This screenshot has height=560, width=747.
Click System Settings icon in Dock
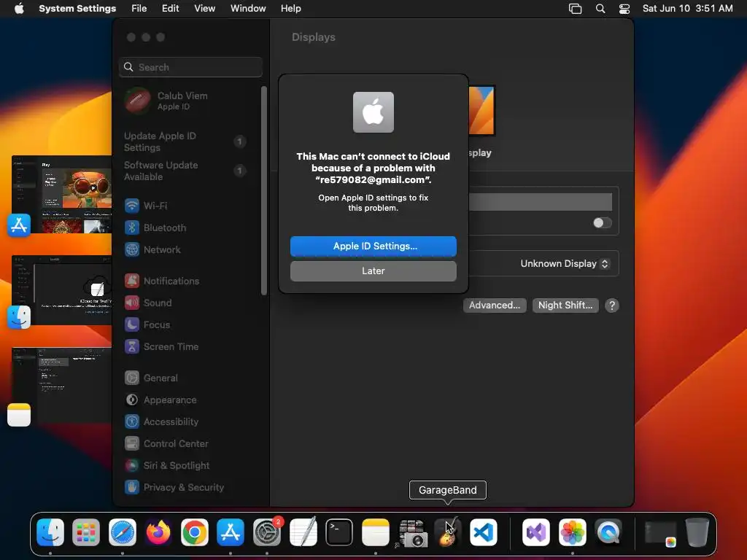point(267,532)
